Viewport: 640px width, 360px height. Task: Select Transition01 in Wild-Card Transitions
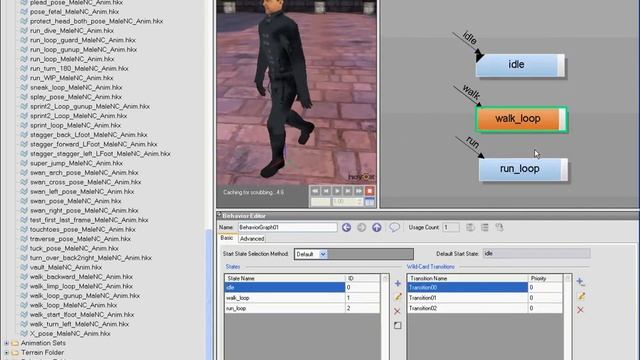tap(484, 298)
